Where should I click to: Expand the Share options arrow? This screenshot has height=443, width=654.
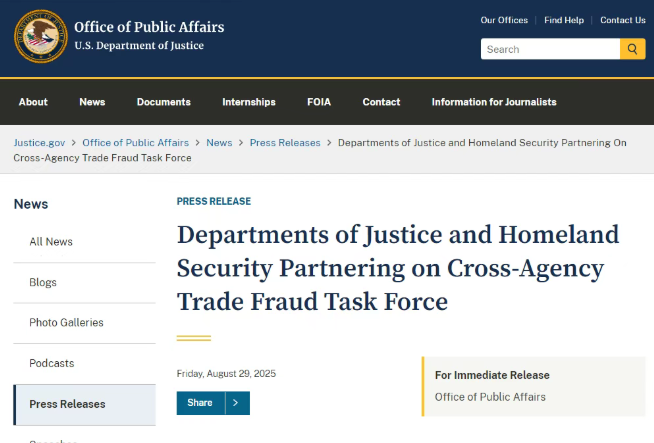237,403
